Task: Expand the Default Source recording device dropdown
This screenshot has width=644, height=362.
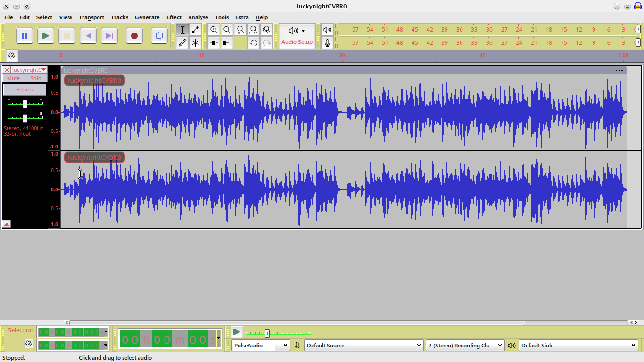Action: 363,346
